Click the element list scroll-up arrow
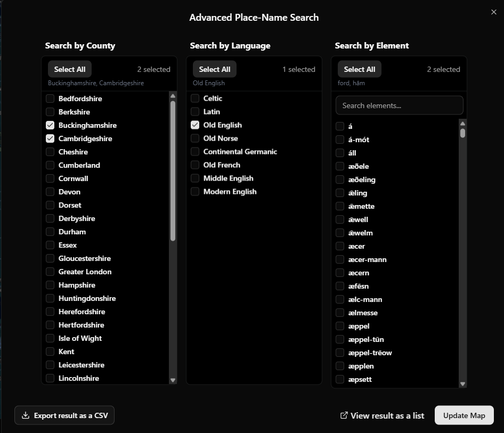 pyautogui.click(x=462, y=124)
